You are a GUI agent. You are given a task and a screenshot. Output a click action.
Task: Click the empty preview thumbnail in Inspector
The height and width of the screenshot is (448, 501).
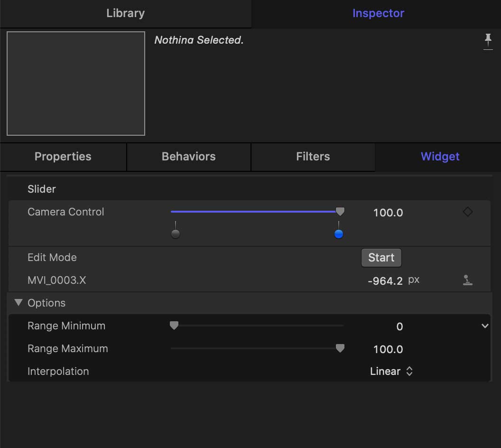76,84
